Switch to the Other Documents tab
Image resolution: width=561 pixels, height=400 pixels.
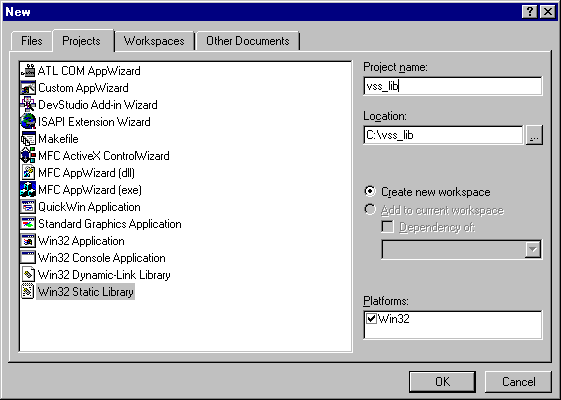(x=248, y=41)
